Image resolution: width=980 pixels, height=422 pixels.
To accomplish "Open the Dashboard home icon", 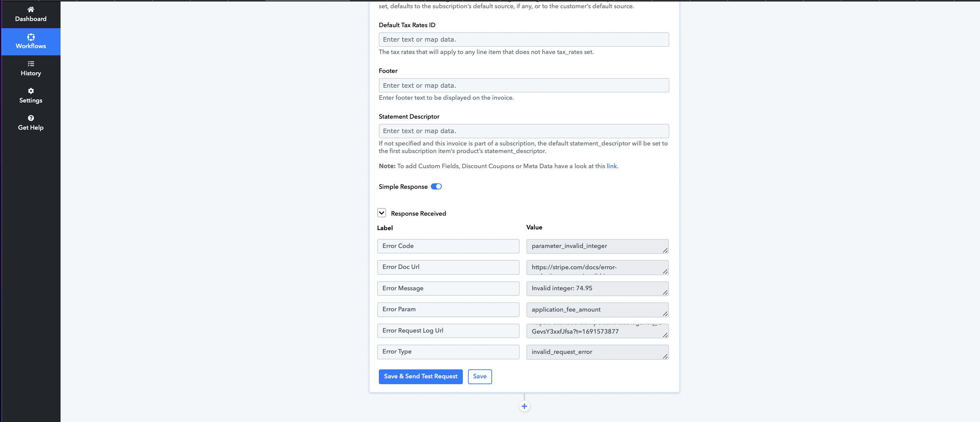I will point(31,10).
